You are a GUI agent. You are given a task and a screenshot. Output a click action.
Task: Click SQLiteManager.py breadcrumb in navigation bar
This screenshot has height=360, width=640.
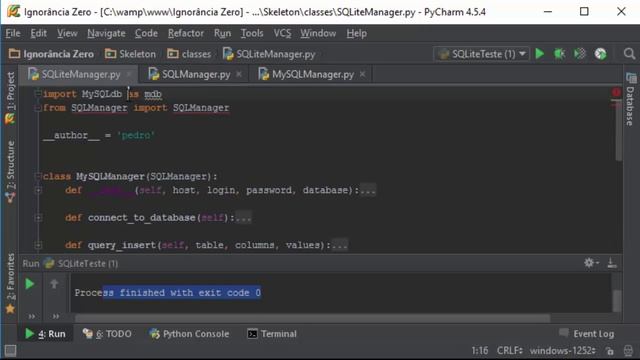pos(269,54)
